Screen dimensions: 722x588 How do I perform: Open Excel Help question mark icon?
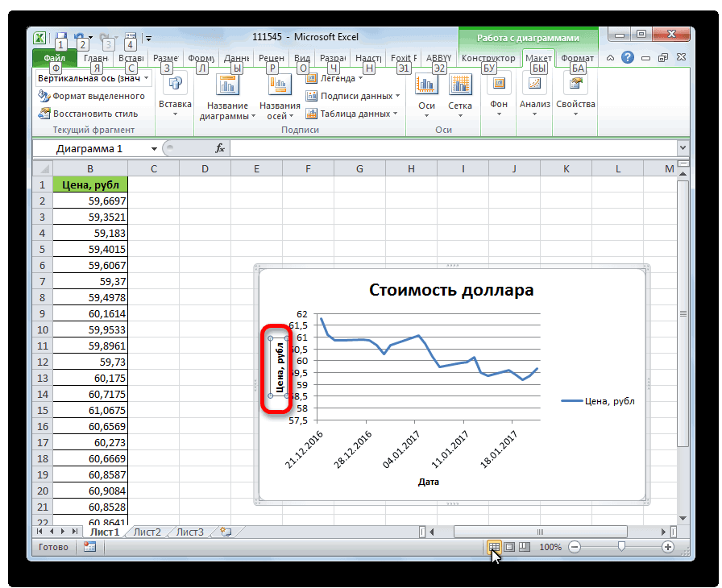pyautogui.click(x=628, y=58)
